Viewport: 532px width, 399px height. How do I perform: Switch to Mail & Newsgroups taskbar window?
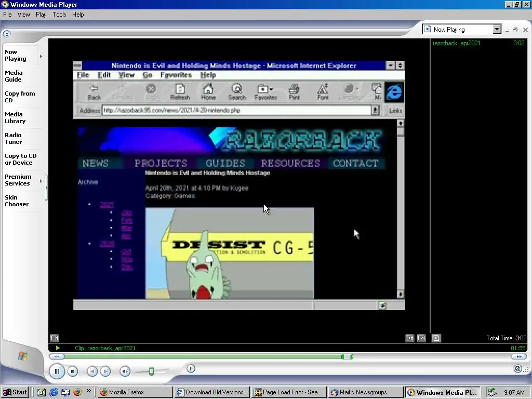(x=366, y=392)
